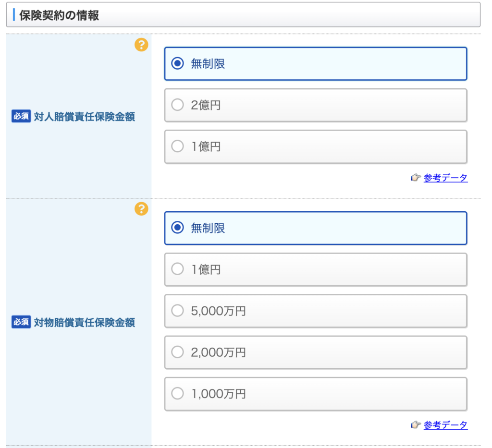
Task: Open 参考データ link for 対物賠償
Action: [x=445, y=425]
